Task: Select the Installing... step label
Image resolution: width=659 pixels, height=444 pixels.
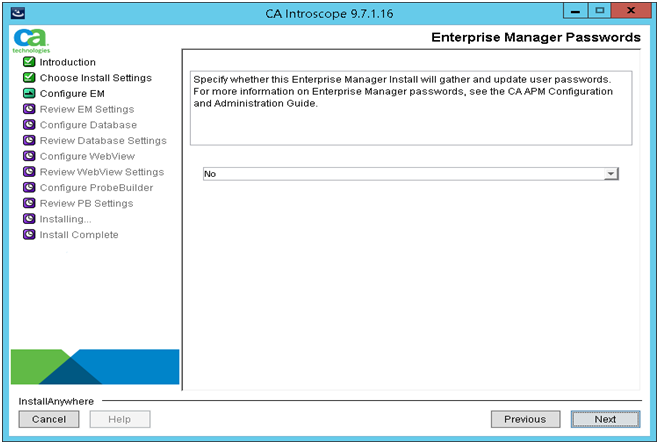Action: click(x=65, y=219)
